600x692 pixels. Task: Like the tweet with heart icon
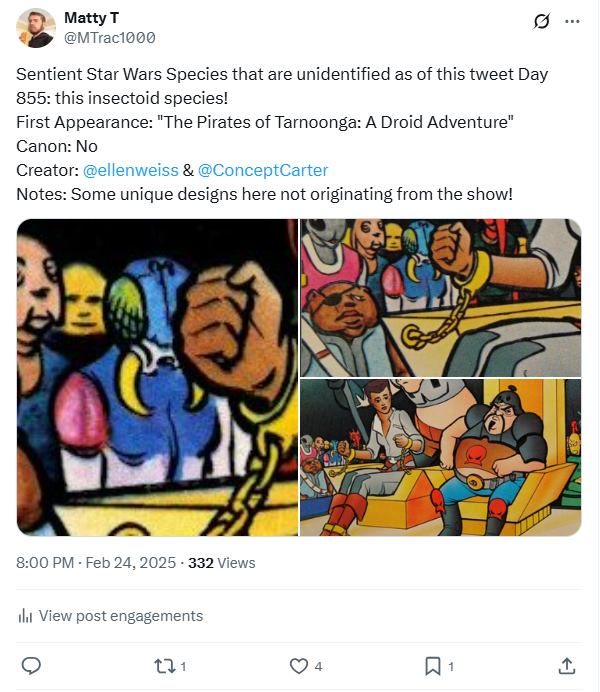(x=298, y=665)
